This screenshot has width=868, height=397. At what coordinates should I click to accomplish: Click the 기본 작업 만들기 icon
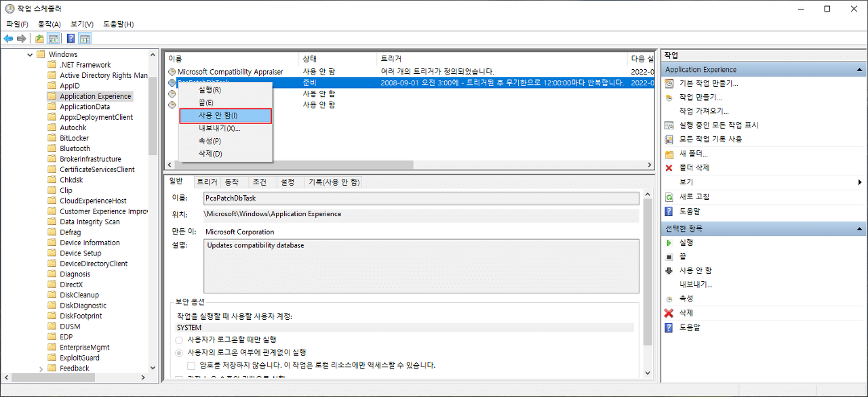click(x=669, y=83)
